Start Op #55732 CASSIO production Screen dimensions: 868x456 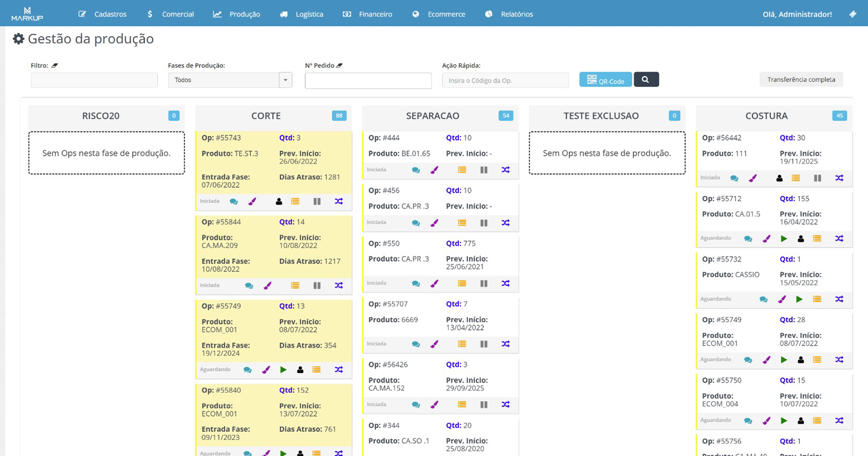pos(800,299)
